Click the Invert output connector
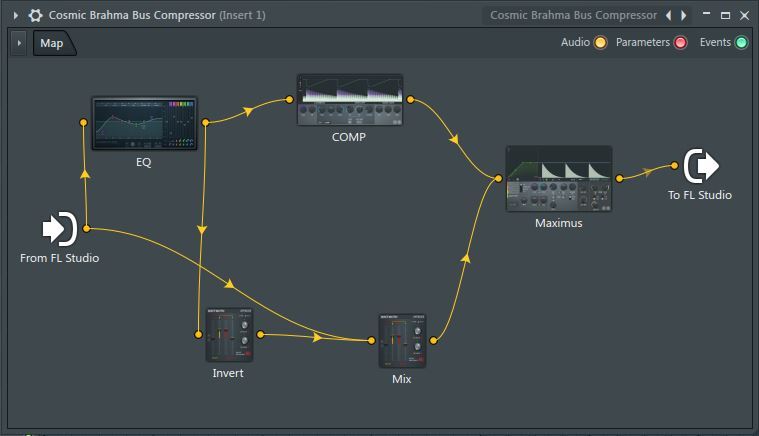The width and height of the screenshot is (759, 436). pyautogui.click(x=260, y=334)
